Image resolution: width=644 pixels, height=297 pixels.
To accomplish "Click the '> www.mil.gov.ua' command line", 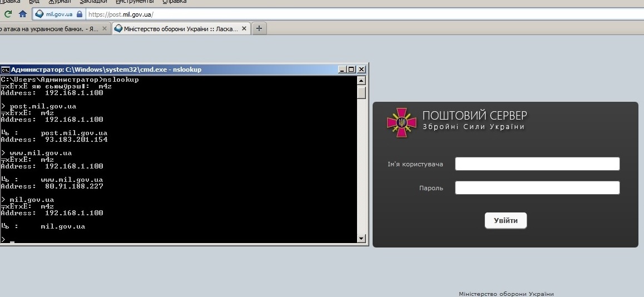I will pos(37,153).
